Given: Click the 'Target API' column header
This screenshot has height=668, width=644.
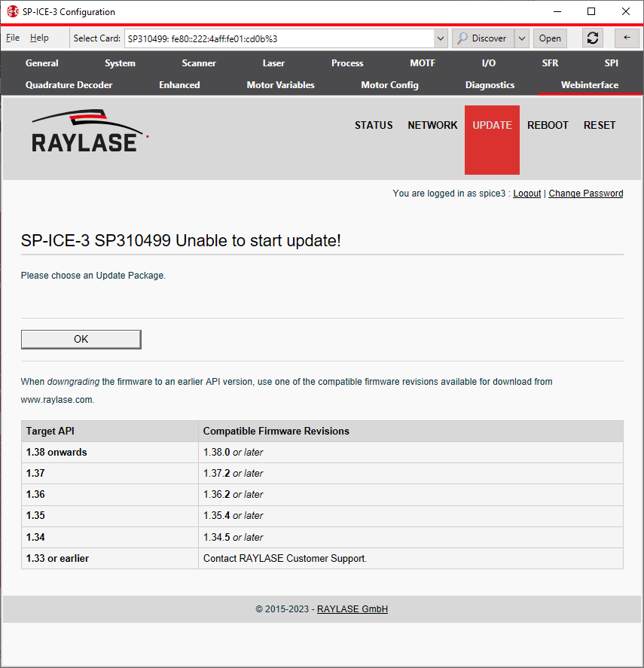Looking at the screenshot, I should 109,431.
